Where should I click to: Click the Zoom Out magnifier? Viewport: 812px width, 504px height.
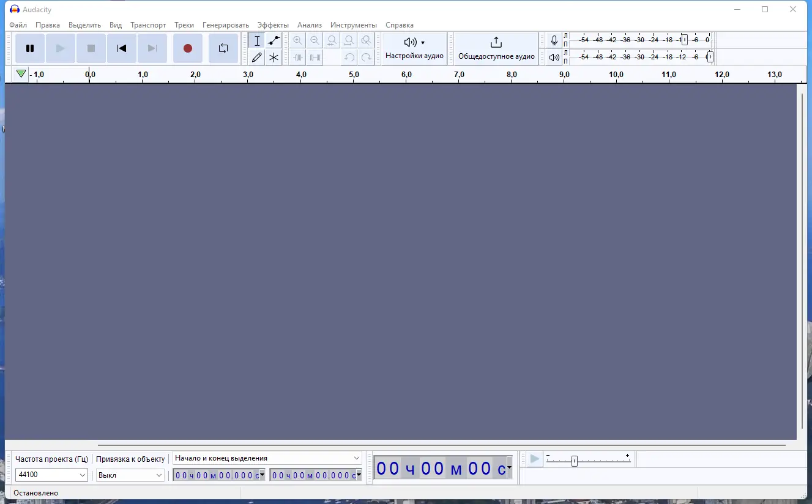315,41
